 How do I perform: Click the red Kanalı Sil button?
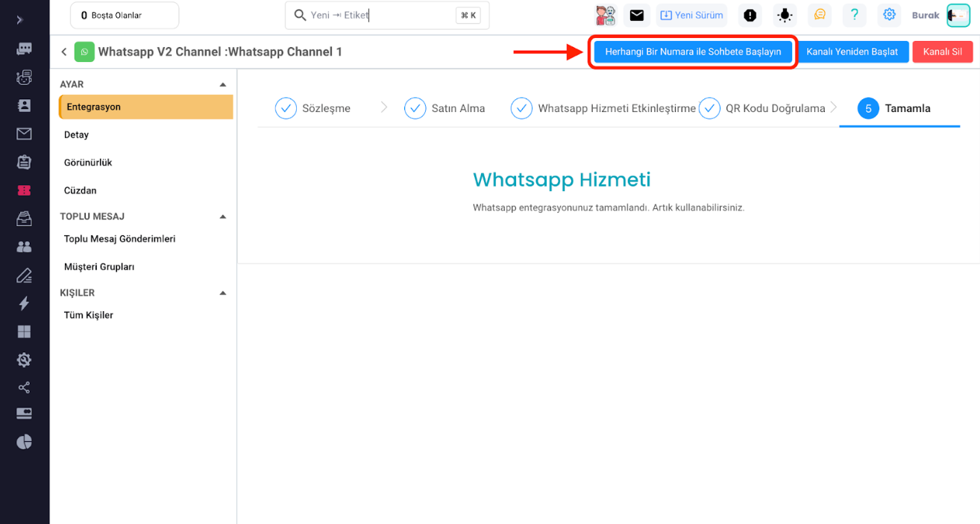tap(943, 52)
